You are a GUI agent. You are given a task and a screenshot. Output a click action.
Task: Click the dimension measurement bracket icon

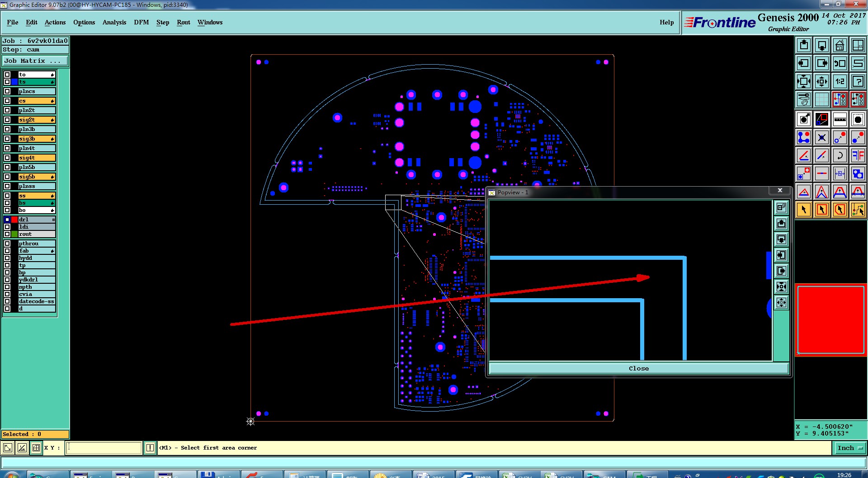tap(840, 173)
